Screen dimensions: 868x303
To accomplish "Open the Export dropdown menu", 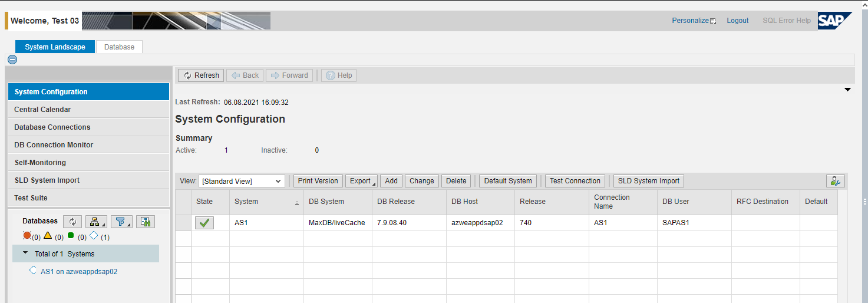I will click(x=361, y=181).
